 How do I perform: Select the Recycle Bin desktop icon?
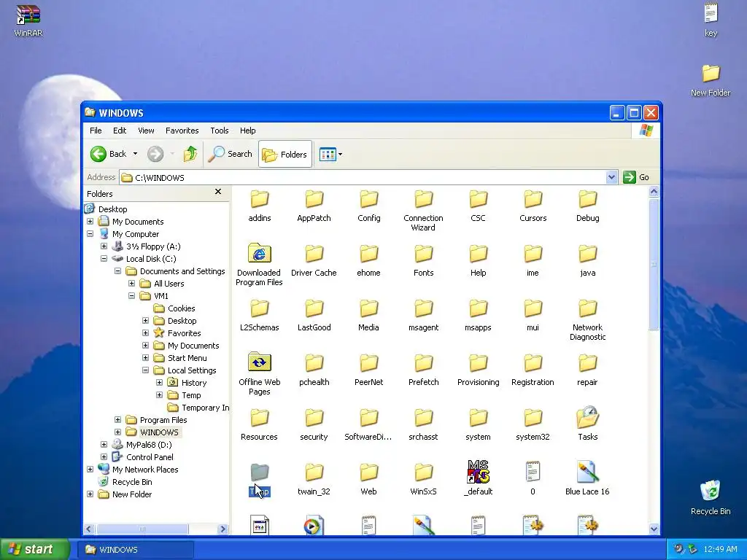click(711, 497)
